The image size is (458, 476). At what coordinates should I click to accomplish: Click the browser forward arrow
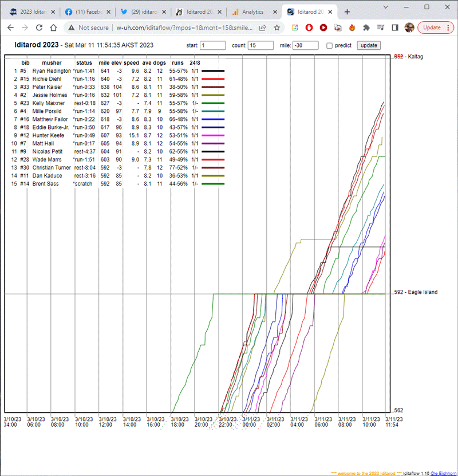25,27
